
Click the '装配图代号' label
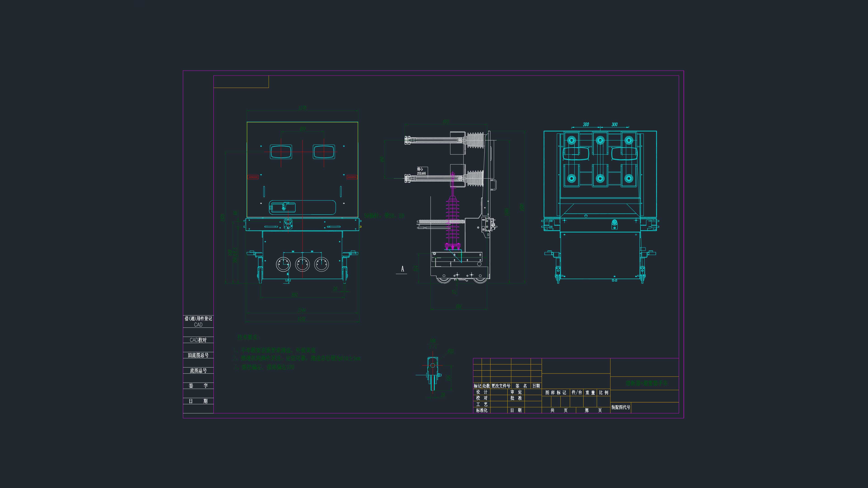tap(621, 408)
